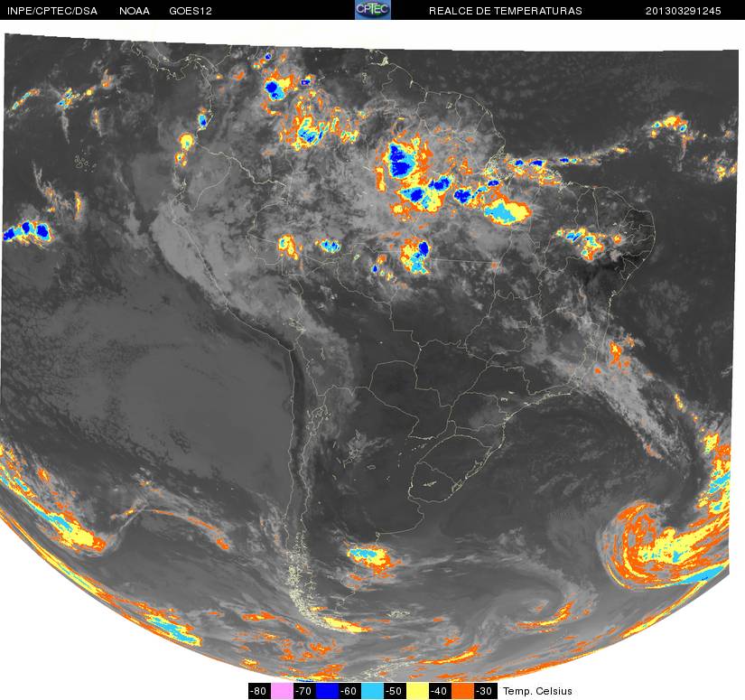Viewport: 745px width, 700px height.
Task: Click the CPTEC logo in the header
Action: click(x=373, y=10)
